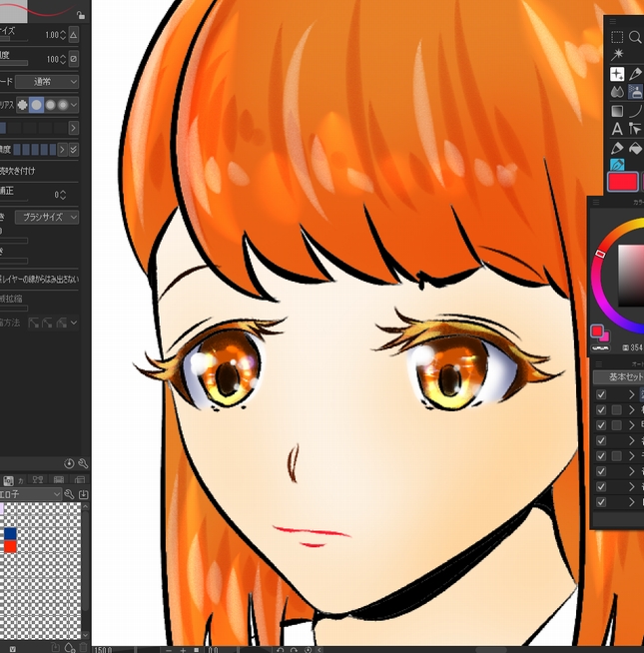The height and width of the screenshot is (653, 644).
Task: Select the rectangular marquee selection tool
Action: pos(617,37)
